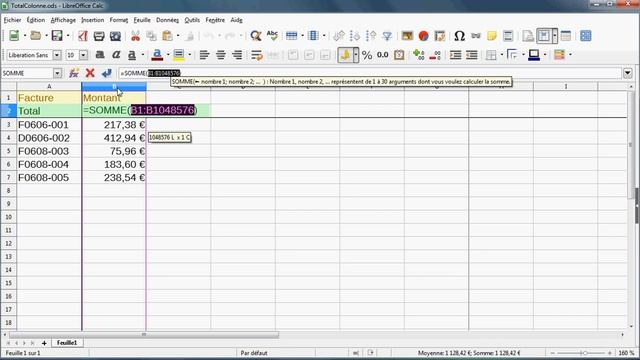Open the highlighting color dropdown arrow
Image resolution: width=640 pixels, height=360 pixels.
tap(189, 55)
